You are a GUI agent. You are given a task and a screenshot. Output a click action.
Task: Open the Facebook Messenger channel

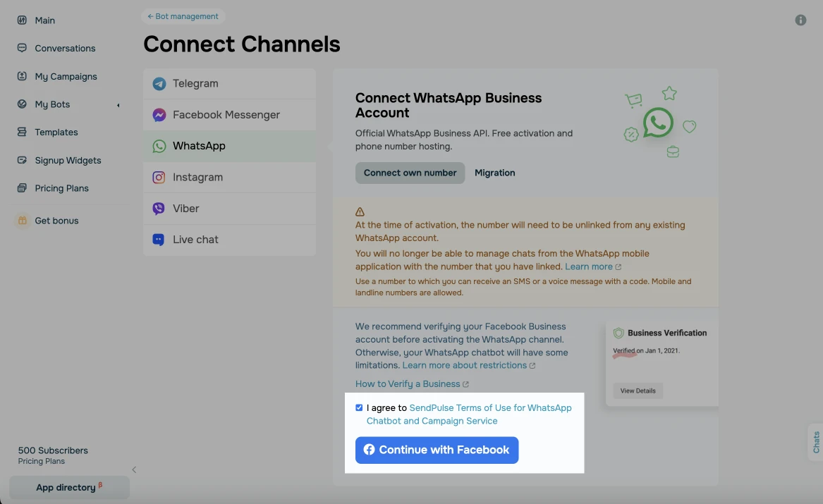(158, 114)
